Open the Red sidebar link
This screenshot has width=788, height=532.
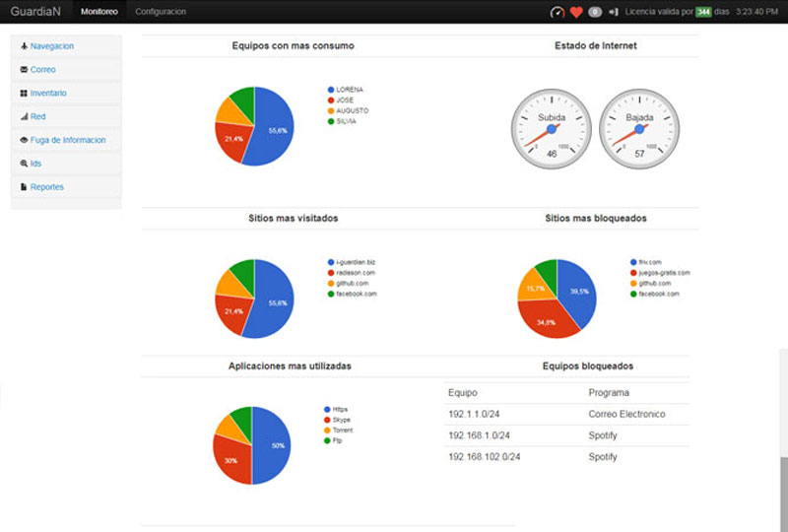[37, 116]
